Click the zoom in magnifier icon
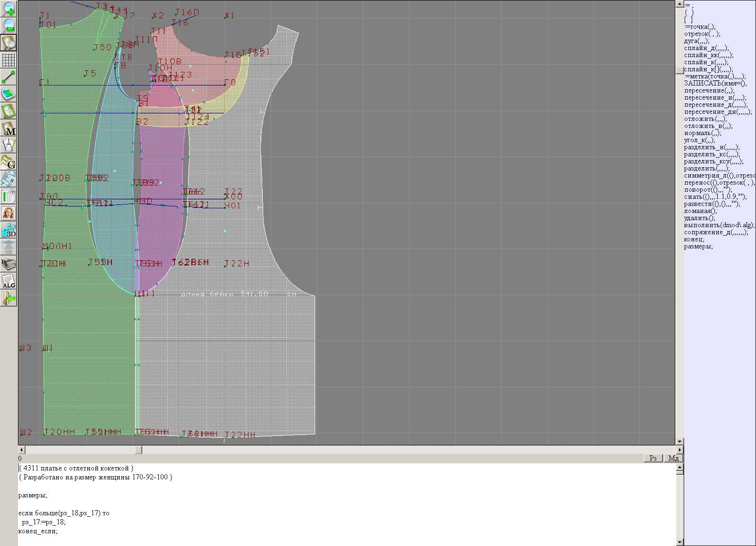Screen dimensions: 756x546 tap(9, 9)
